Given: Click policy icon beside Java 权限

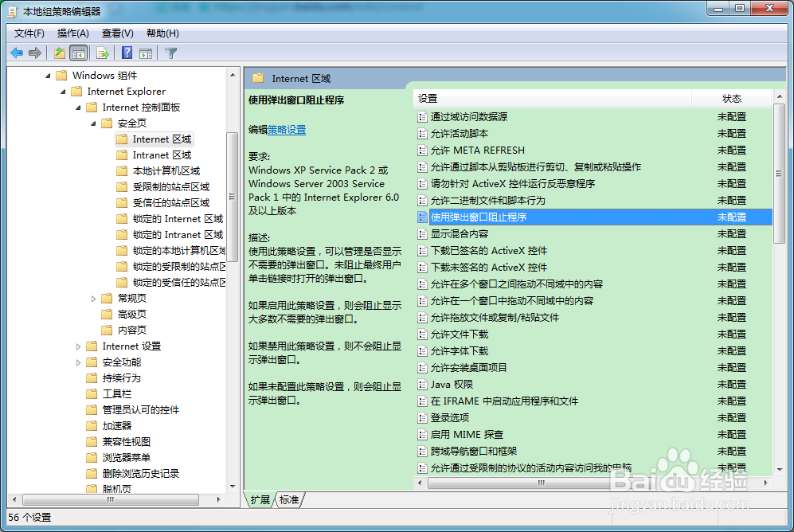Looking at the screenshot, I should click(422, 384).
